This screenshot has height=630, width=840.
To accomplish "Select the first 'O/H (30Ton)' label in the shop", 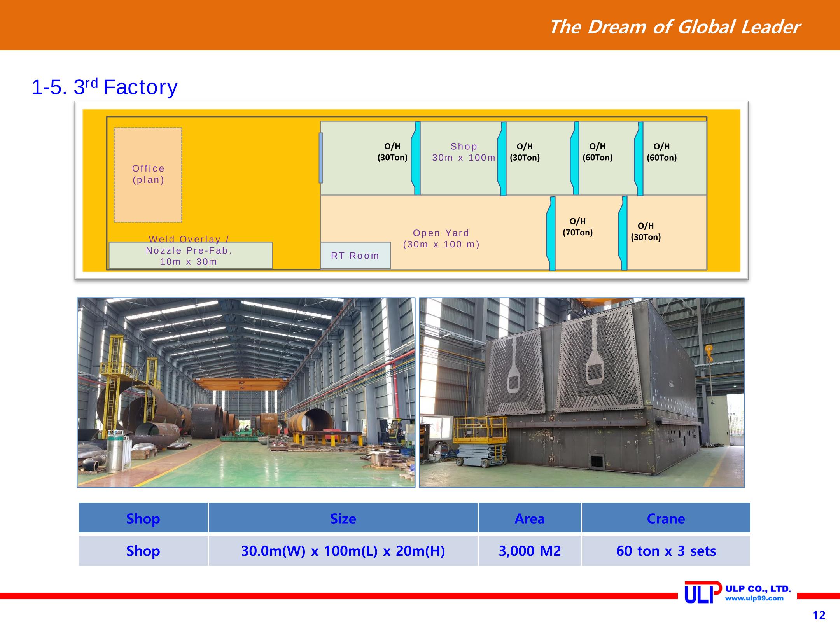I will click(393, 152).
